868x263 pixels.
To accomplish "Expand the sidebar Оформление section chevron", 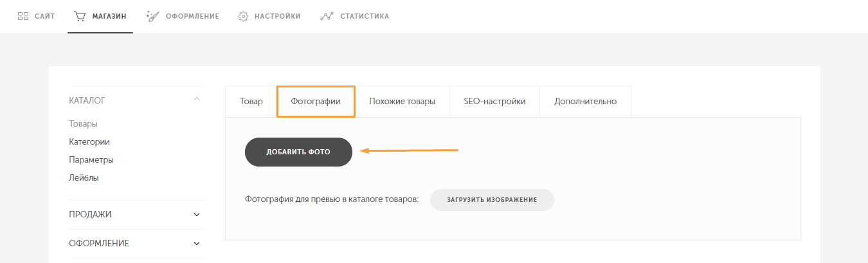I will [197, 244].
